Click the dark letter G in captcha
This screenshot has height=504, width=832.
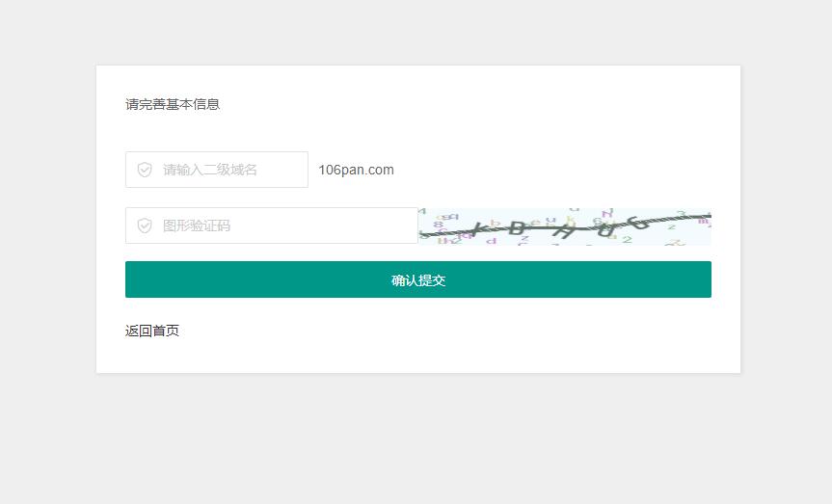[x=635, y=222]
